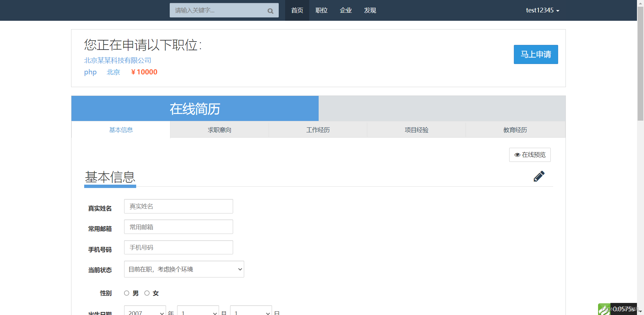Viewport: 644px width, 315px height.
Task: Open the 北京某某科技有限公司 company link
Action: tap(118, 60)
